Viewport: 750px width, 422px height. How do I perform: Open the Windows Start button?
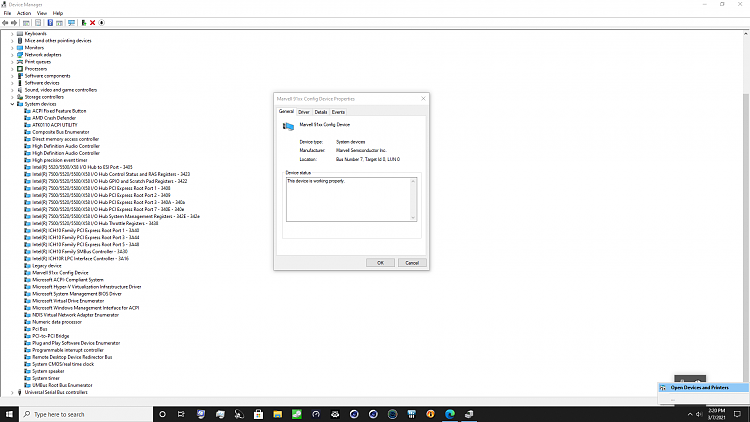(9, 414)
